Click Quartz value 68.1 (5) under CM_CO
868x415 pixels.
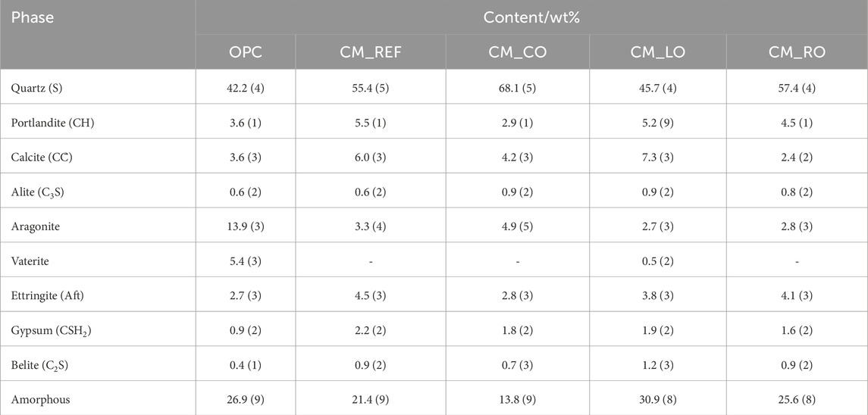pos(515,87)
